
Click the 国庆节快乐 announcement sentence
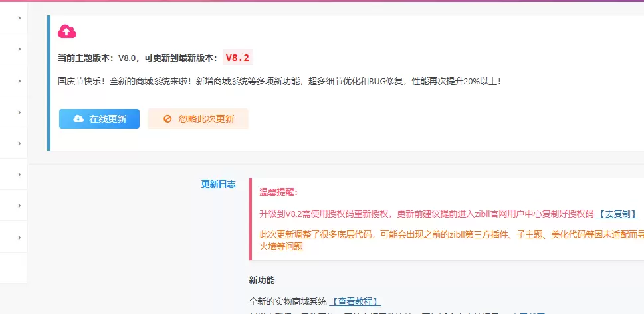(x=279, y=81)
